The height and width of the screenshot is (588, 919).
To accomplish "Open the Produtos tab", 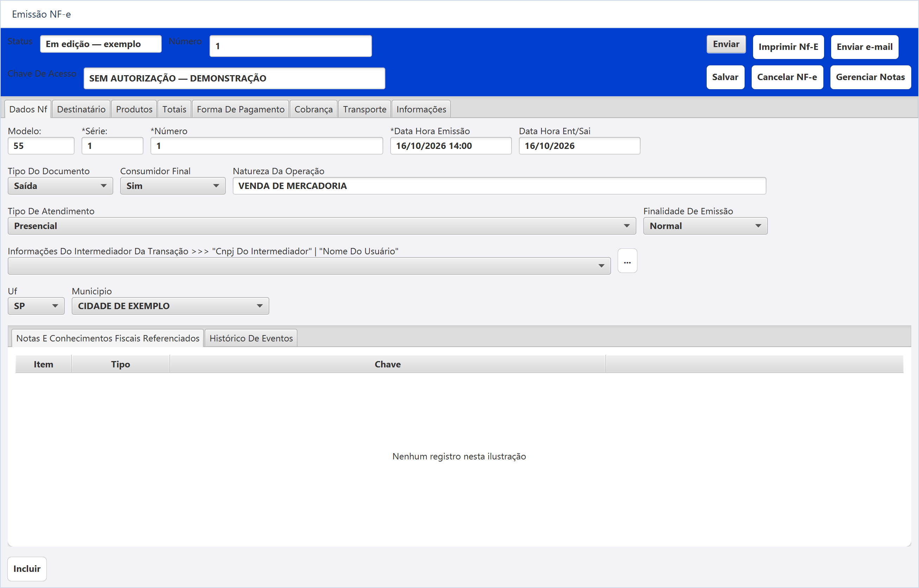I will (134, 109).
